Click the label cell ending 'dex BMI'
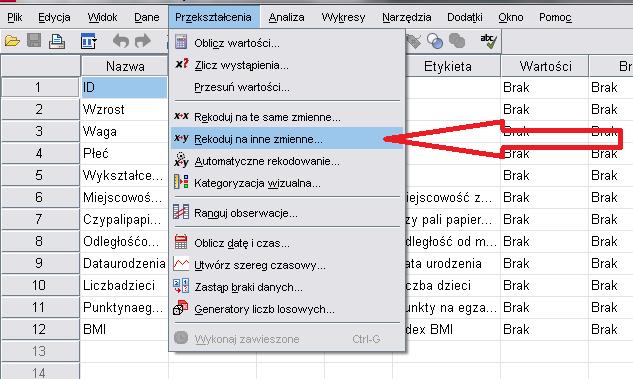The height and width of the screenshot is (379, 633). pyautogui.click(x=453, y=329)
